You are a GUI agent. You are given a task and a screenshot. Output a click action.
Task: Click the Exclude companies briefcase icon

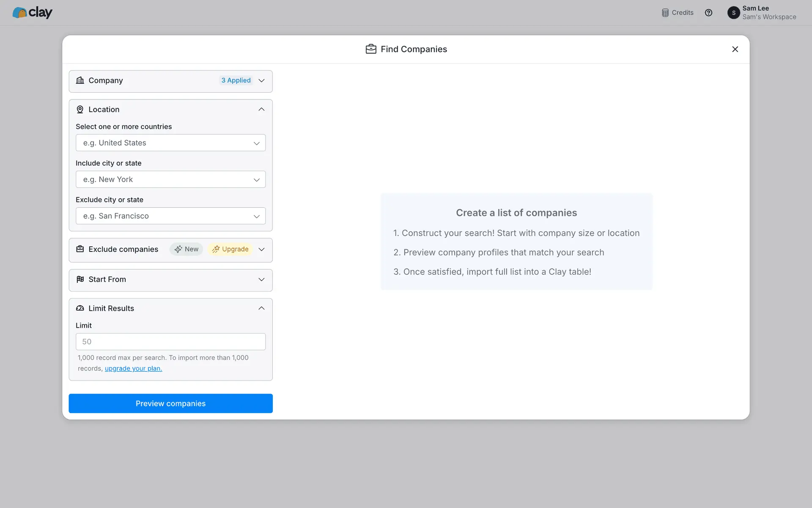[80, 249]
